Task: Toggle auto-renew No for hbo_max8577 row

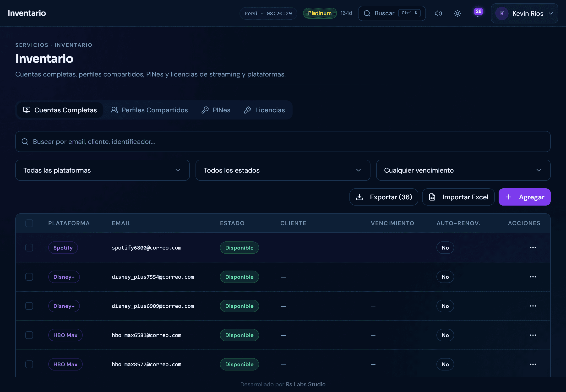Action: [x=445, y=364]
